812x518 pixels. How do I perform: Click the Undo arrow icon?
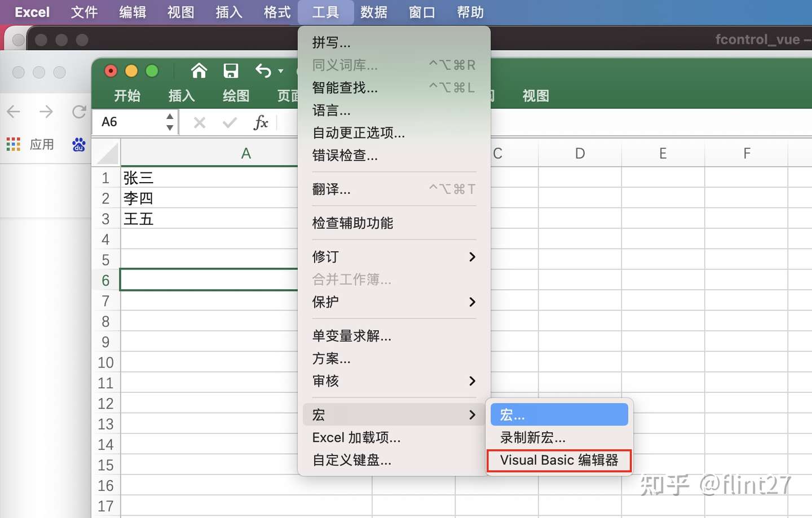(263, 71)
